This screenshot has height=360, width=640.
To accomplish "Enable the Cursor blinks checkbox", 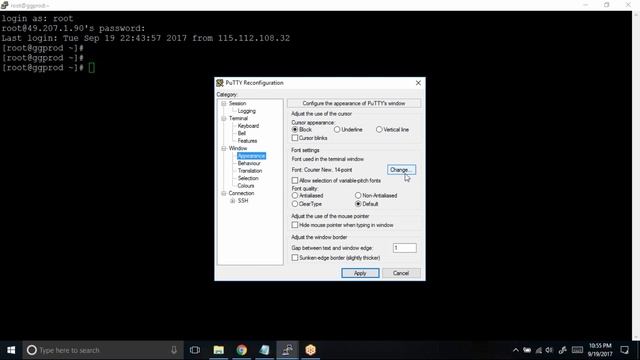I will [295, 138].
